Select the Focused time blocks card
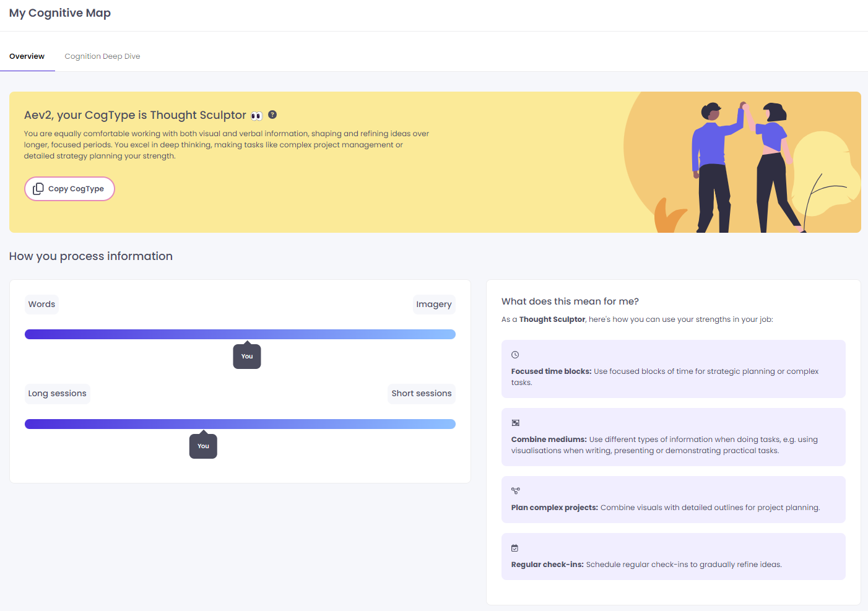Screen dimensions: 868x611 (x=674, y=369)
